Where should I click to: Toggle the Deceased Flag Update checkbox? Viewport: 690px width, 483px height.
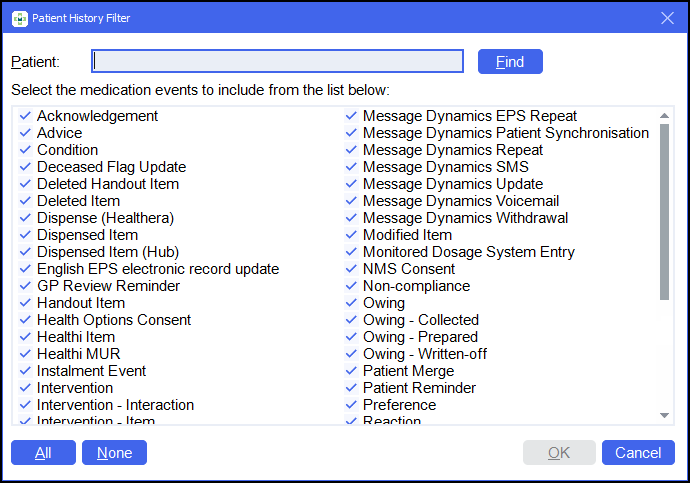click(25, 167)
